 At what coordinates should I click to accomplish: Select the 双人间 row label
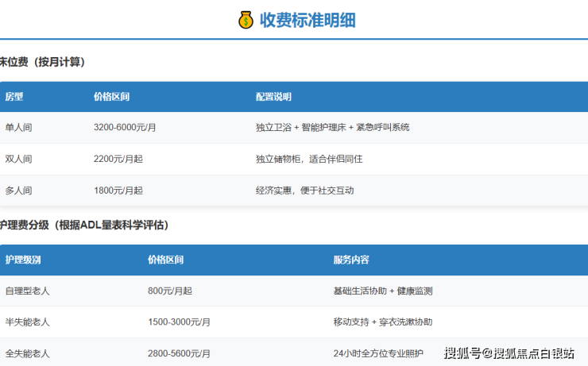pyautogui.click(x=18, y=159)
